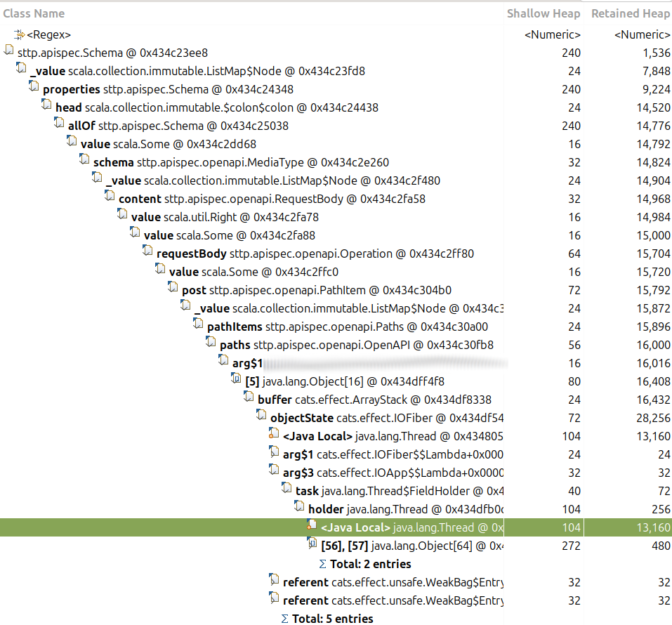Click the highlighted <Java Local> java.lang.Thread row text

click(412, 527)
